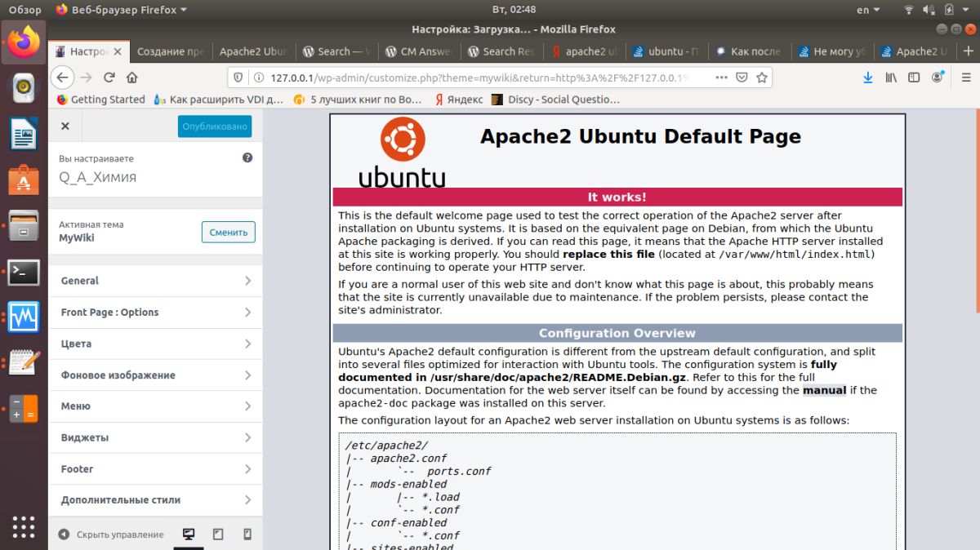Switch to Создание пре tab
Viewport: 980px width, 550px height.
tap(171, 51)
